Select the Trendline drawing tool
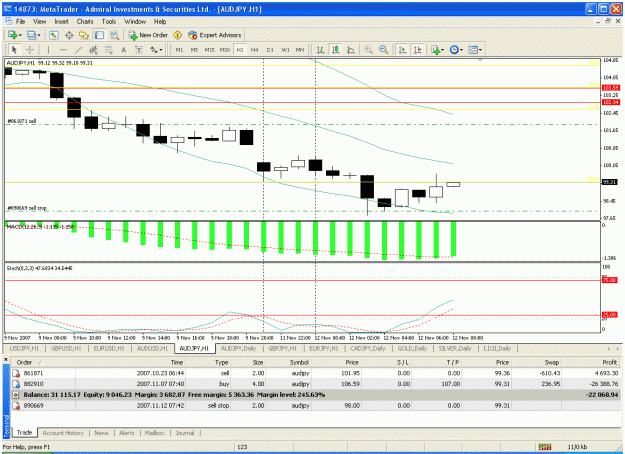Screen dimensions: 625x454 [x=79, y=50]
